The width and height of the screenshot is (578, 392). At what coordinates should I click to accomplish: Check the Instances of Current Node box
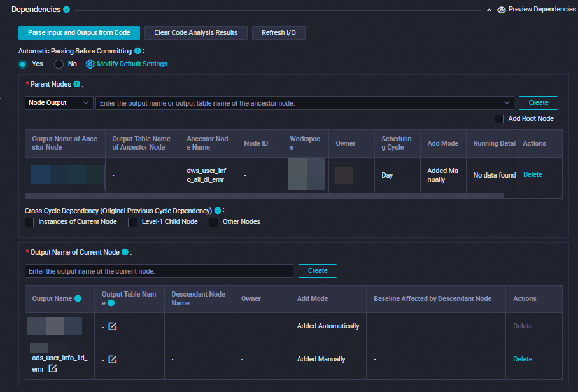click(x=29, y=222)
